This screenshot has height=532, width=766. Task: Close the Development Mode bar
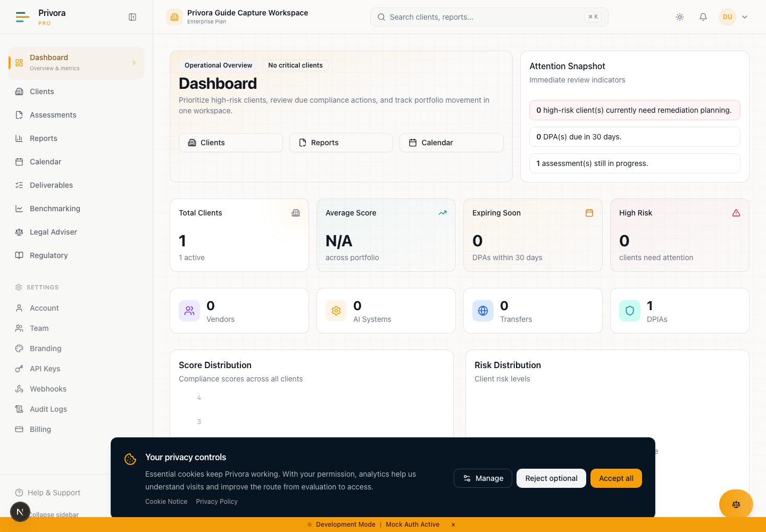(x=453, y=525)
